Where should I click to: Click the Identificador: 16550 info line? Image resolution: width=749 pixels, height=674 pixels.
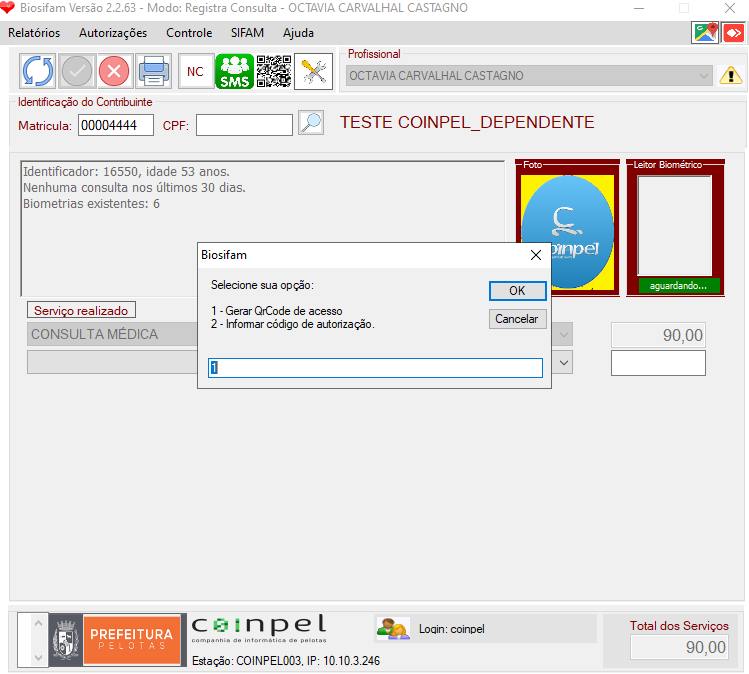coord(127,171)
